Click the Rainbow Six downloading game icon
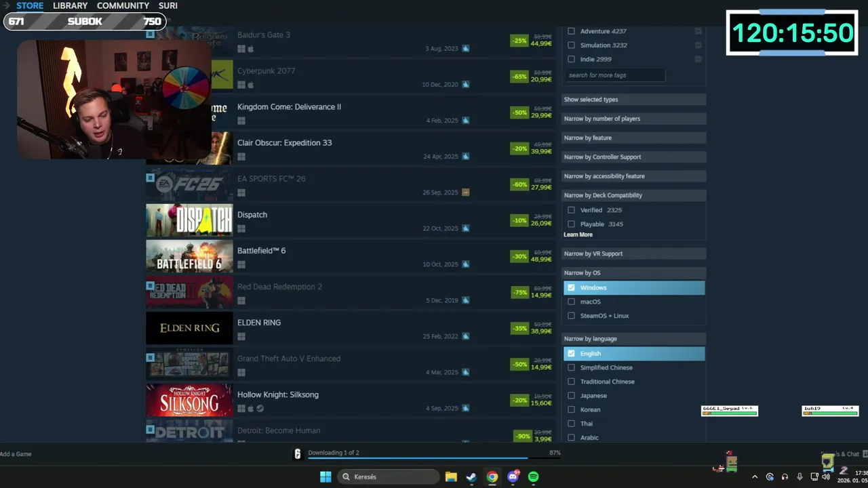Screen dimensions: 868x488 (297, 454)
